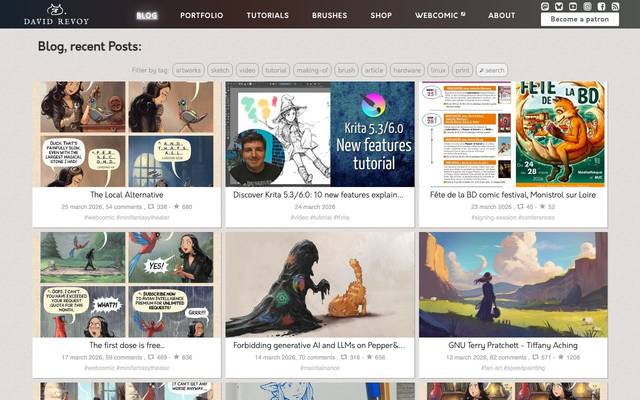
Task: Click the Become a patron button
Action: 580,19
